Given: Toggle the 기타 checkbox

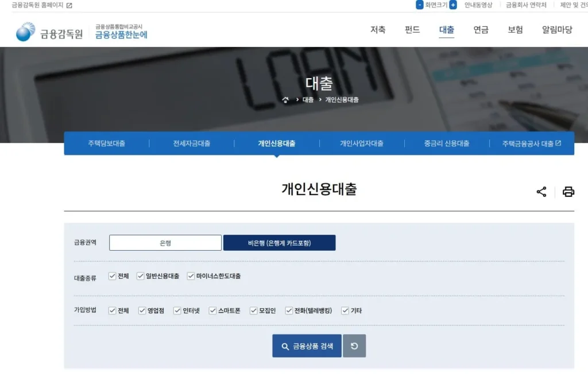Looking at the screenshot, I should click(345, 310).
